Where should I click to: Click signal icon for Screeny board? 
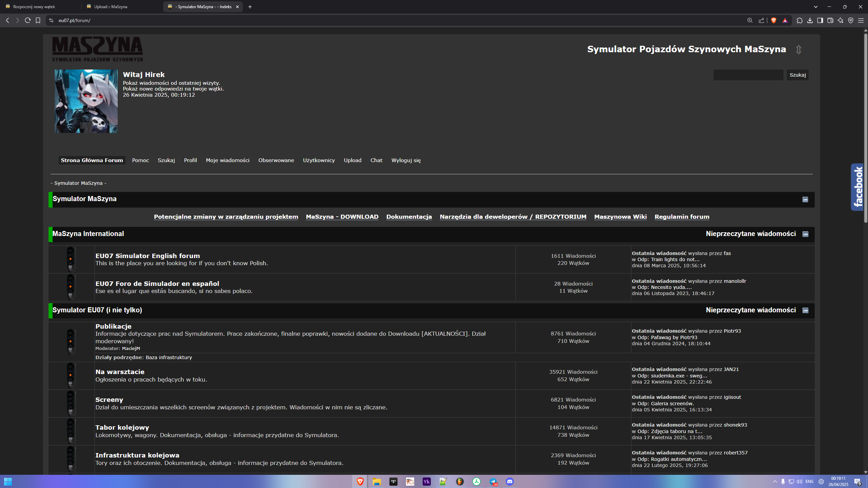[71, 404]
